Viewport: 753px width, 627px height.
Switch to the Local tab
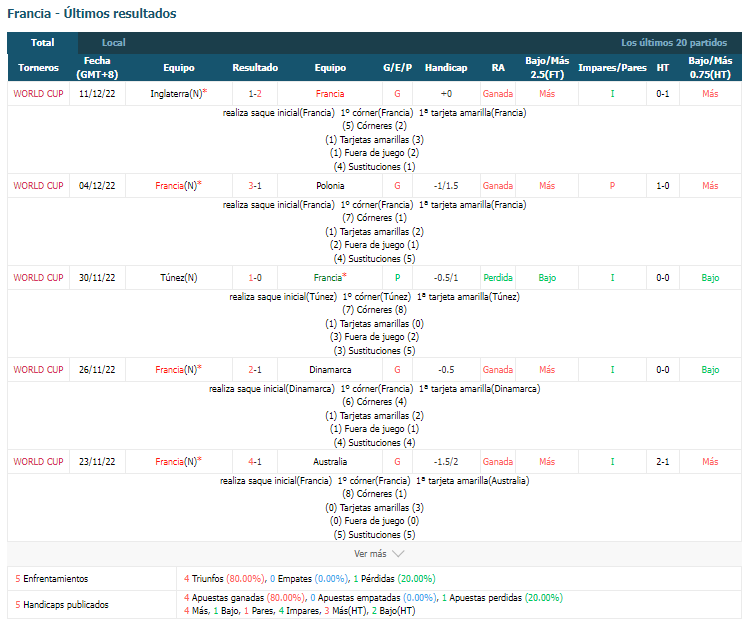coord(113,43)
